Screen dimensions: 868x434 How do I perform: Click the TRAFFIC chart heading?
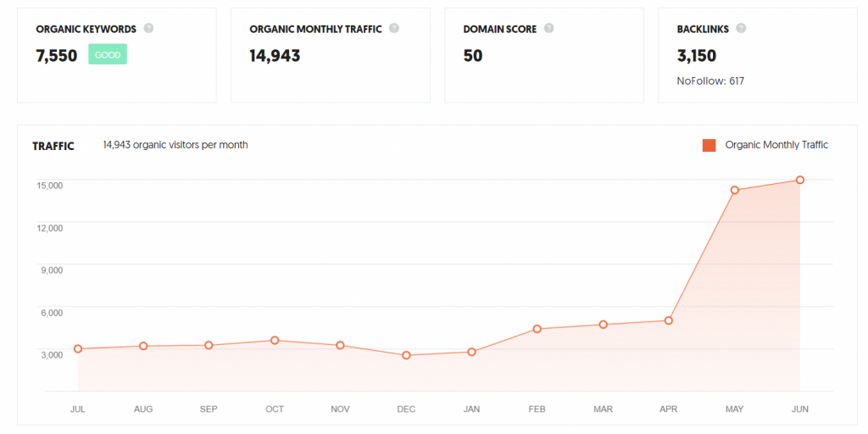coord(53,146)
